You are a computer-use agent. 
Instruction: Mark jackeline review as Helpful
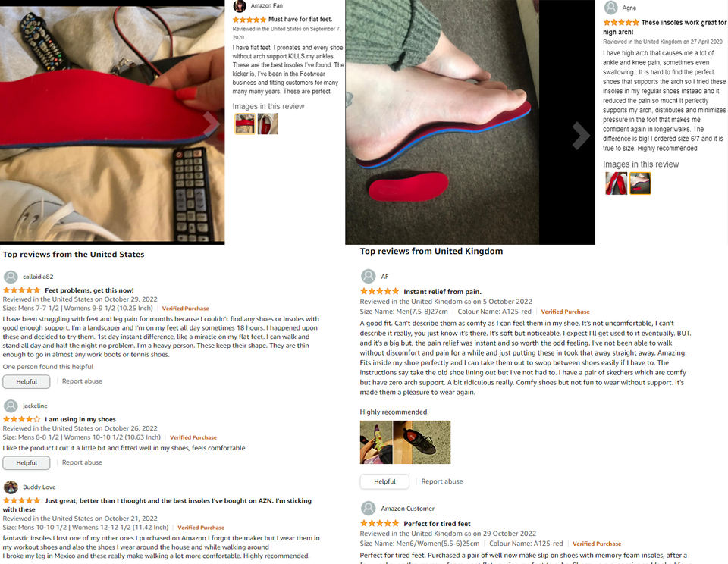[x=27, y=463]
